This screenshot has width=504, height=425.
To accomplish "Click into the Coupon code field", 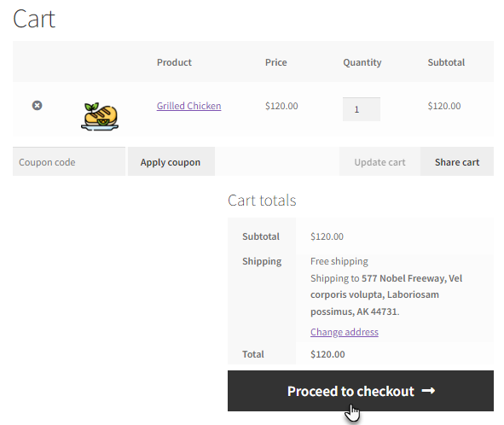I will [x=69, y=162].
